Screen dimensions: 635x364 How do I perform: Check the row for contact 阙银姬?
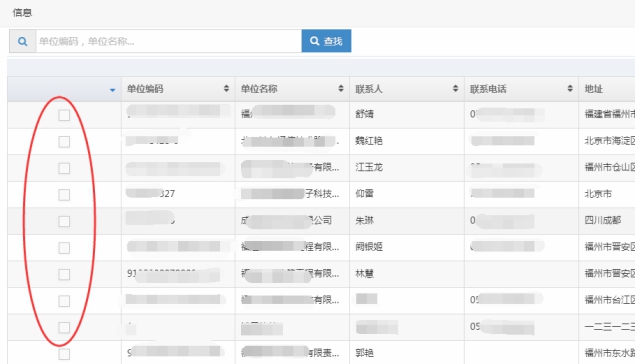click(x=64, y=248)
